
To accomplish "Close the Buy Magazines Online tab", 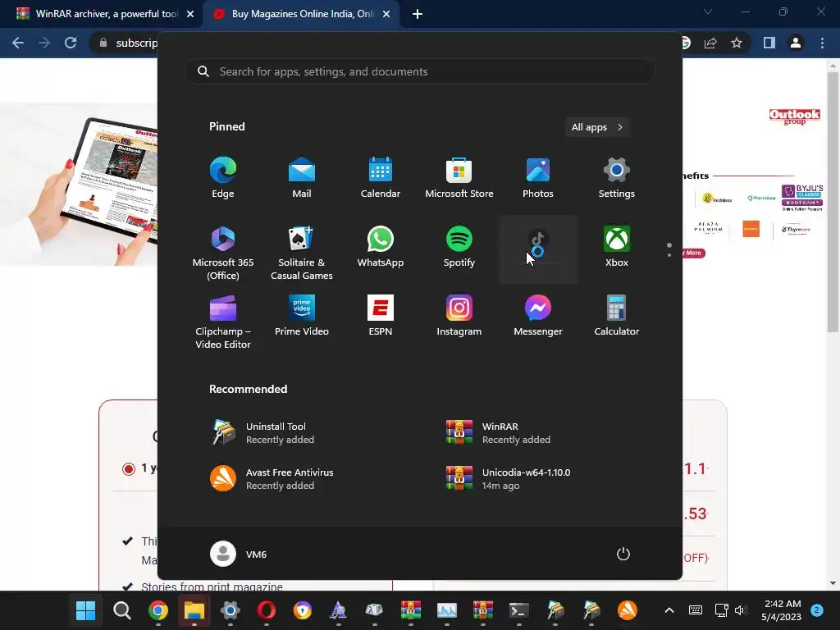I will tap(386, 14).
